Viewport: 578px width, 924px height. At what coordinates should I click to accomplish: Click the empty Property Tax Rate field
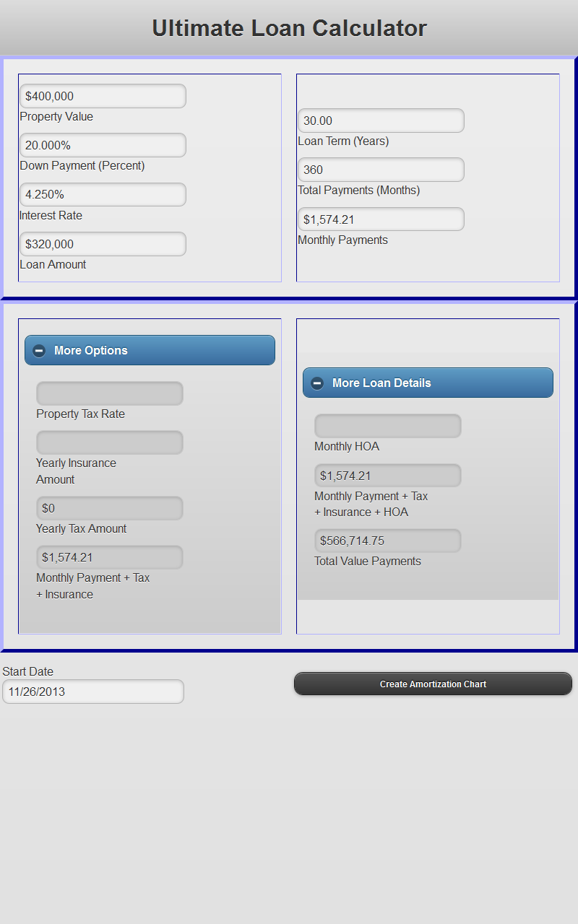(x=110, y=393)
